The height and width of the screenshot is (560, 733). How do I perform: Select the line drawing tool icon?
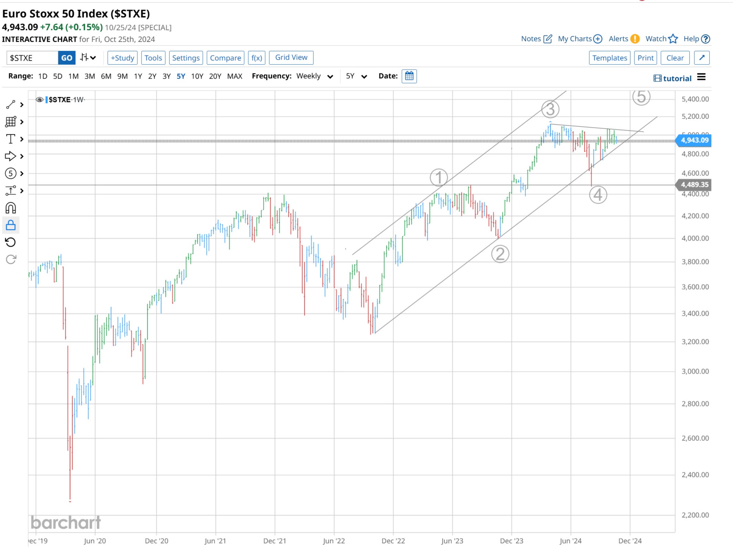click(x=11, y=104)
